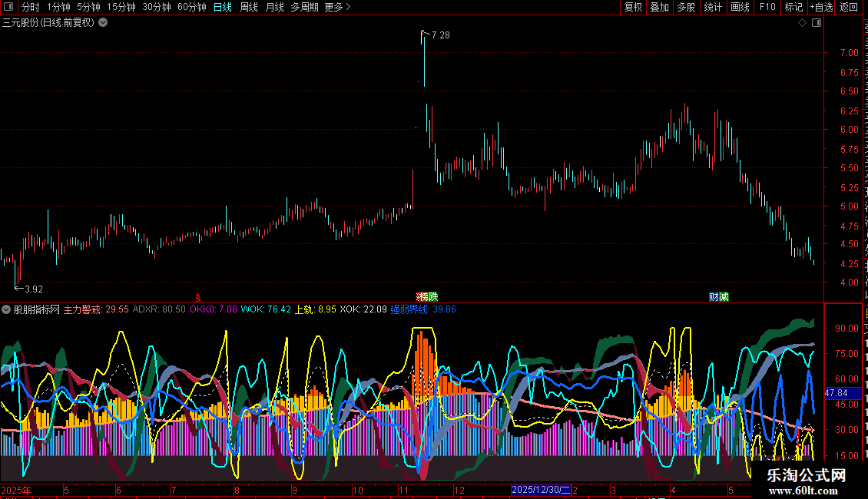The height and width of the screenshot is (499, 868).
Task: Open 统计 statistics tool
Action: [712, 7]
